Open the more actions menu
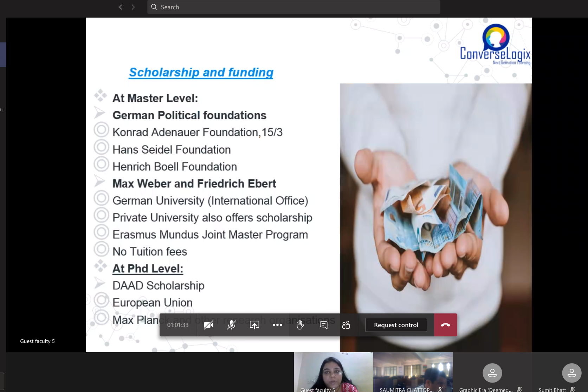 point(277,325)
